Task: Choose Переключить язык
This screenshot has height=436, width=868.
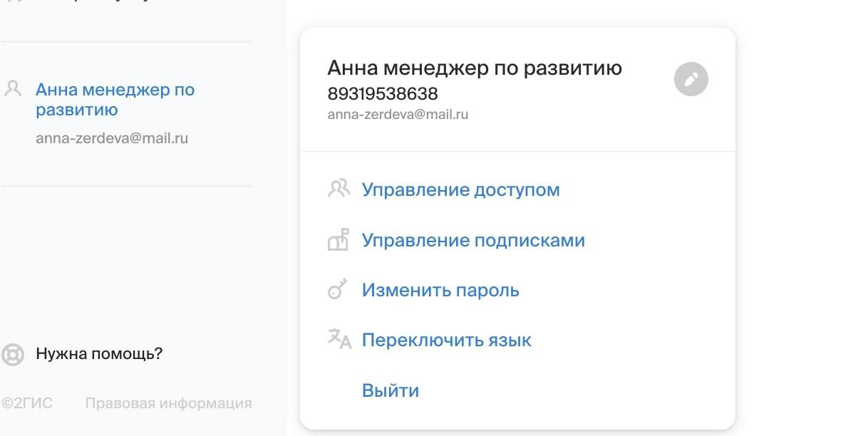Action: pos(447,340)
